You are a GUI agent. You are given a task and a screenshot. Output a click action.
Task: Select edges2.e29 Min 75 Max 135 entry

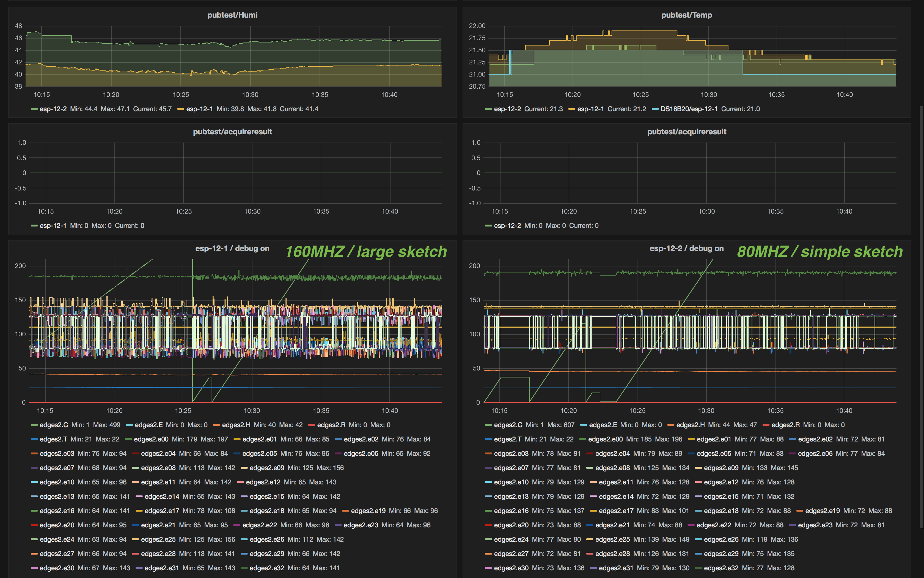tap(721, 554)
